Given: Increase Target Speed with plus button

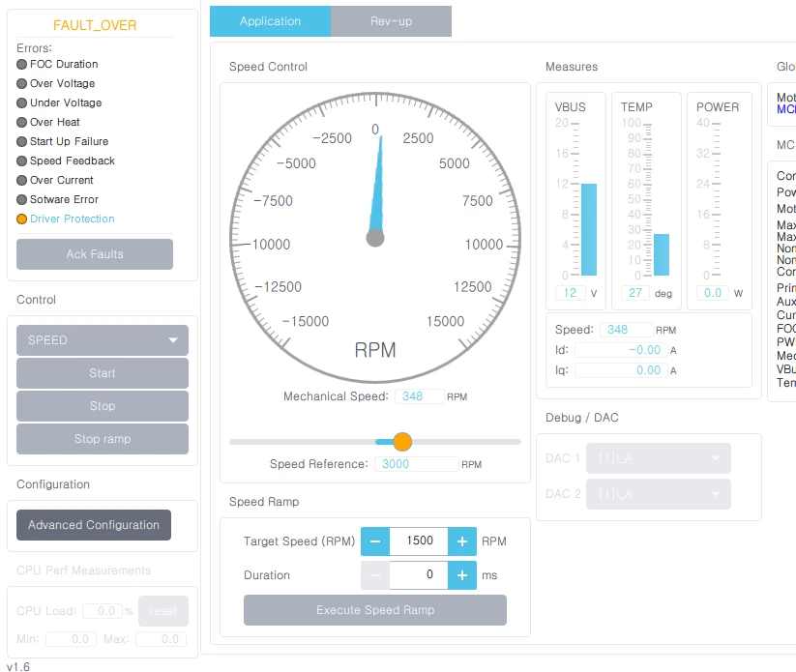Looking at the screenshot, I should click(x=462, y=541).
